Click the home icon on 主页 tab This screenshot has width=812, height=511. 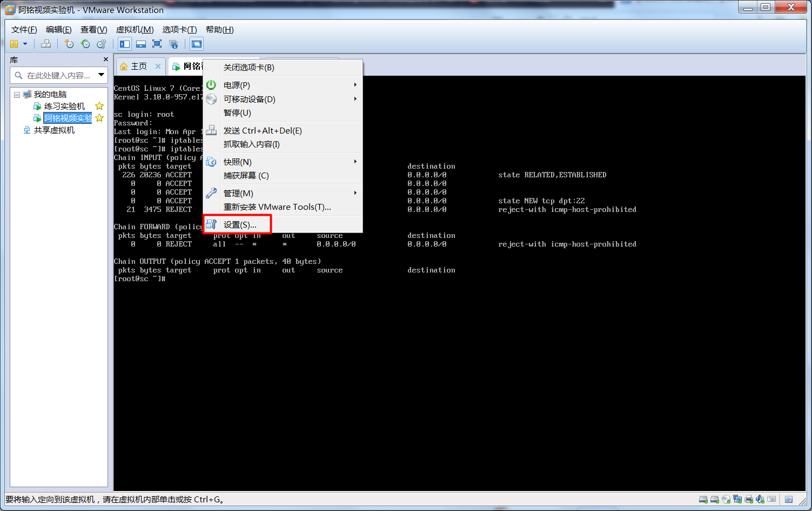[124, 66]
